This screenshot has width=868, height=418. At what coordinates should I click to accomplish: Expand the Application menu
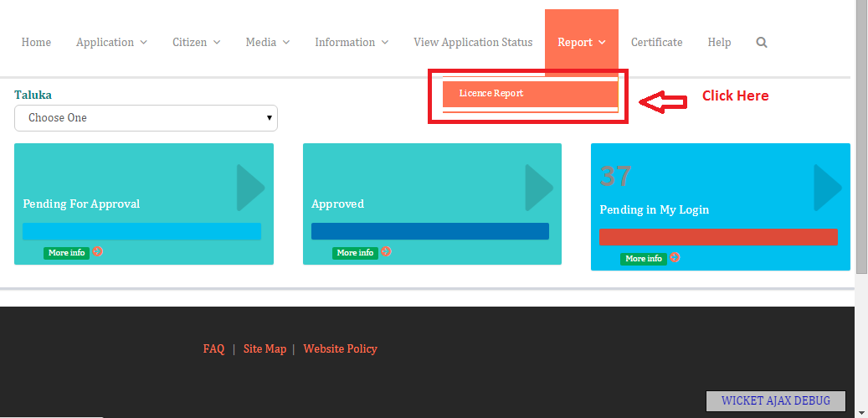click(x=111, y=43)
